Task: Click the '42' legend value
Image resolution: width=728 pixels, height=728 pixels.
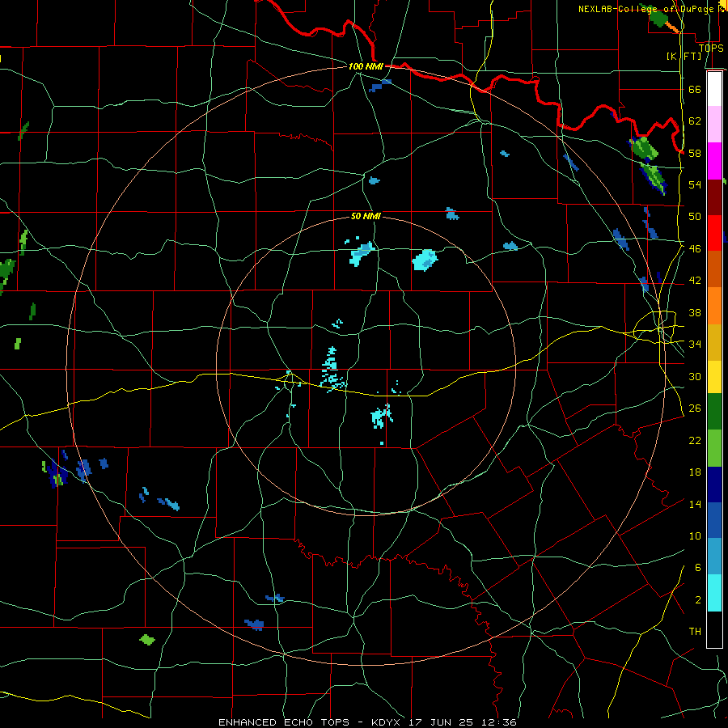Action: tap(695, 280)
